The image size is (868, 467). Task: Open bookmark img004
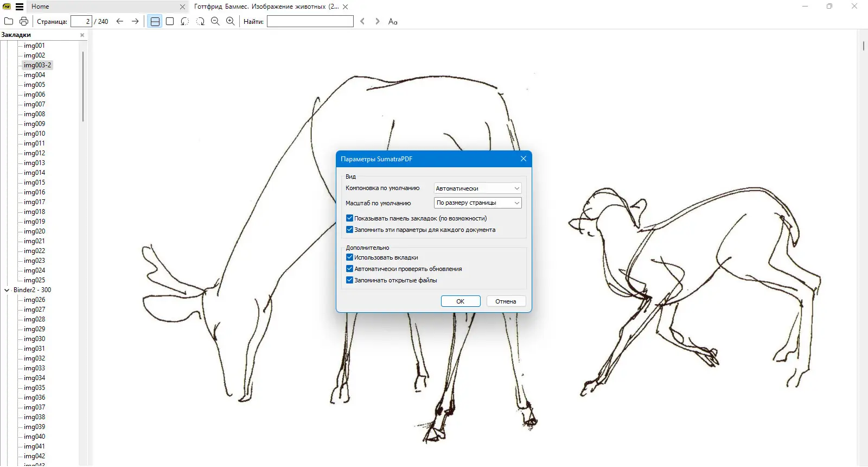coord(34,75)
